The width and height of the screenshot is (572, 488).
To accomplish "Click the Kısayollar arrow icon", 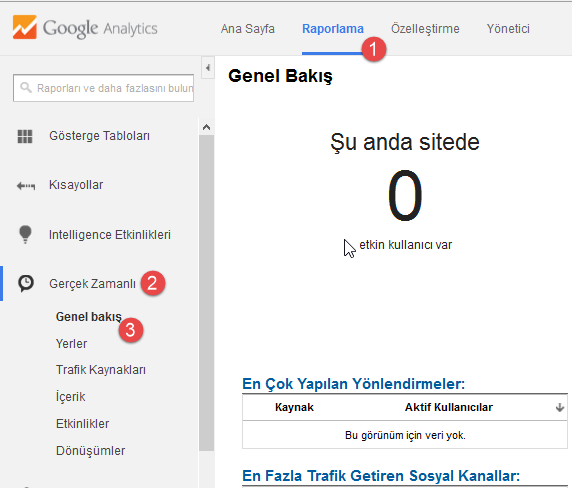I will click(26, 186).
